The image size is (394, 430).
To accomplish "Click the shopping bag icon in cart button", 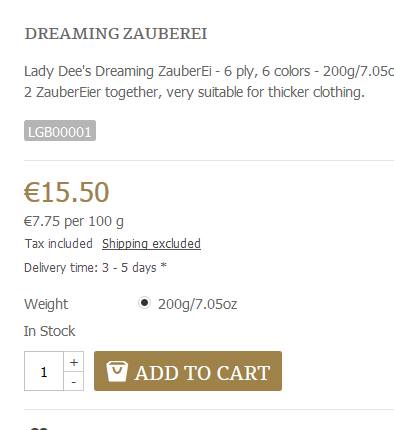I will coord(117,371).
